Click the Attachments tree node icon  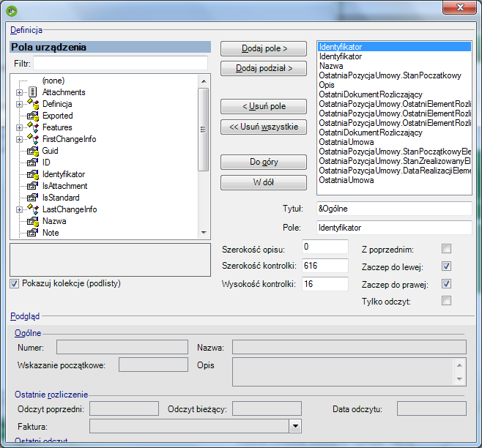coord(32,92)
